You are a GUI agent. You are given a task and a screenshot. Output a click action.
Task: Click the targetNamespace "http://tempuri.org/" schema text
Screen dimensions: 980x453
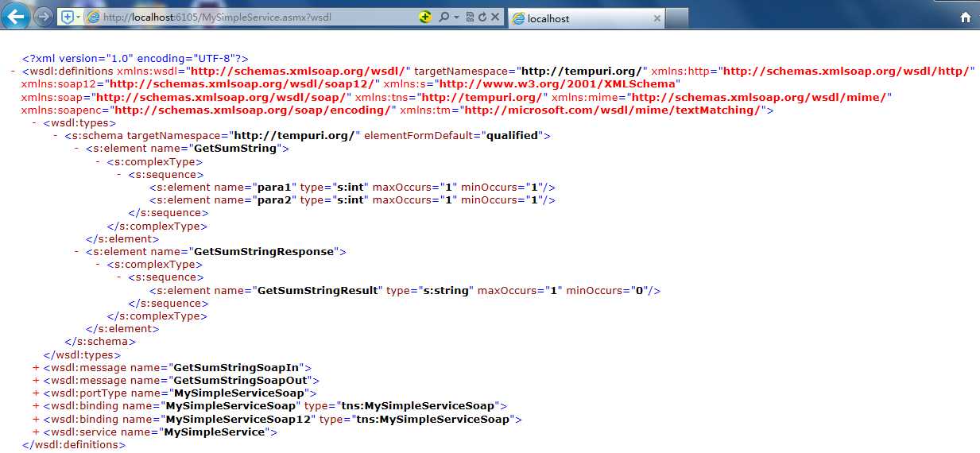[294, 136]
